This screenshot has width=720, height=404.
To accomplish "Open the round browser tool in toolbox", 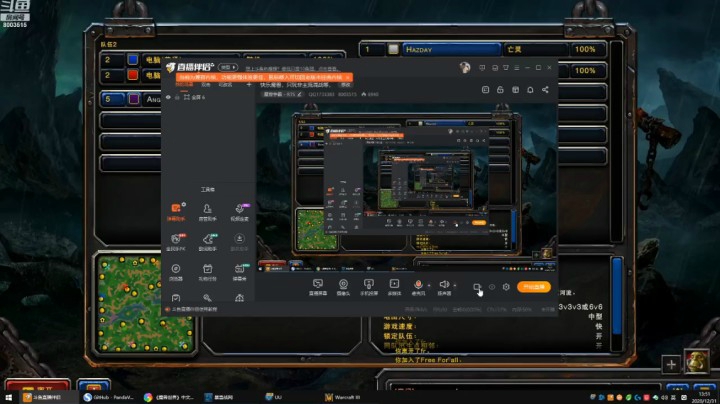I will [x=176, y=272].
